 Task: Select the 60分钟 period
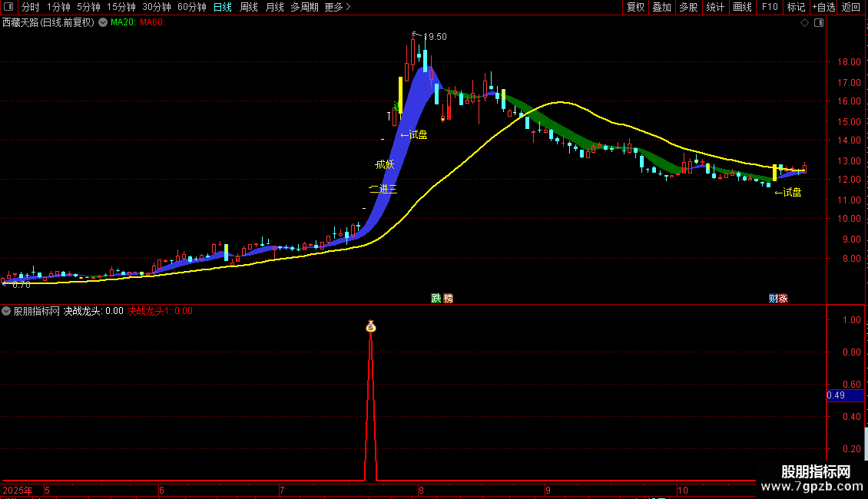(x=191, y=7)
